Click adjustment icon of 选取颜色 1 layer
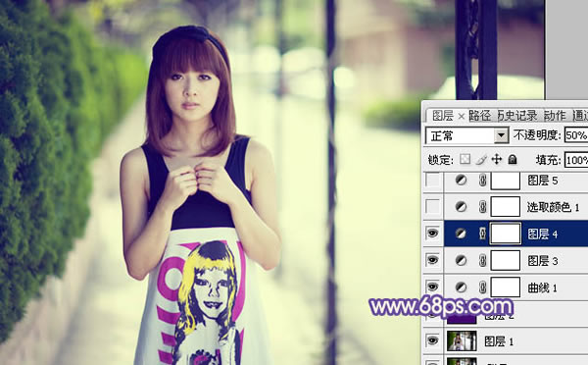Screen dimensions: 588x365 [x=461, y=206]
